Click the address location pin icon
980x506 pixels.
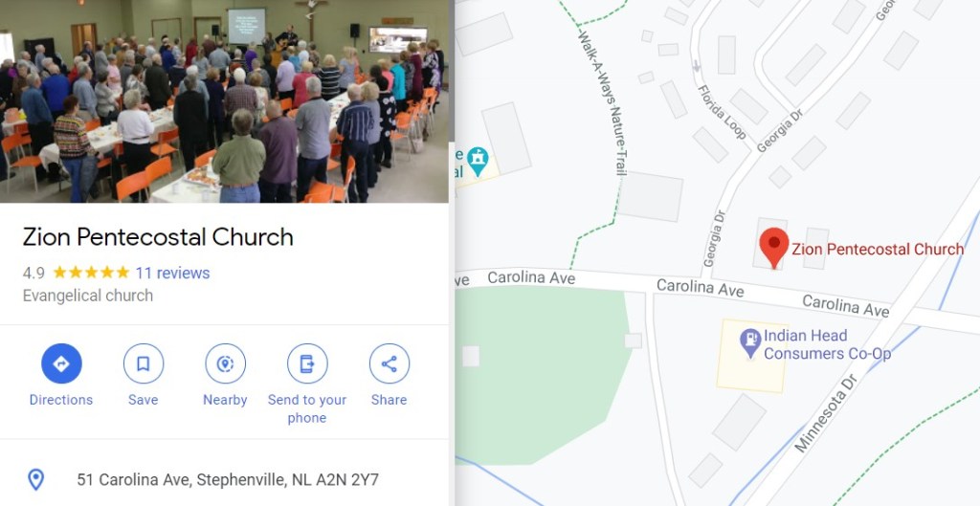click(x=36, y=480)
